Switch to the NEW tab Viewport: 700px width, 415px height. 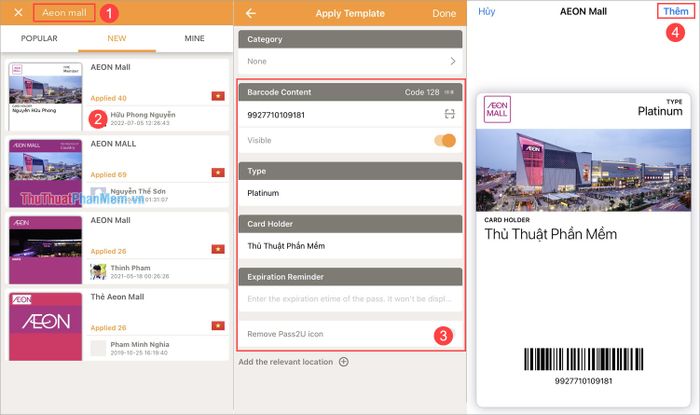(117, 38)
